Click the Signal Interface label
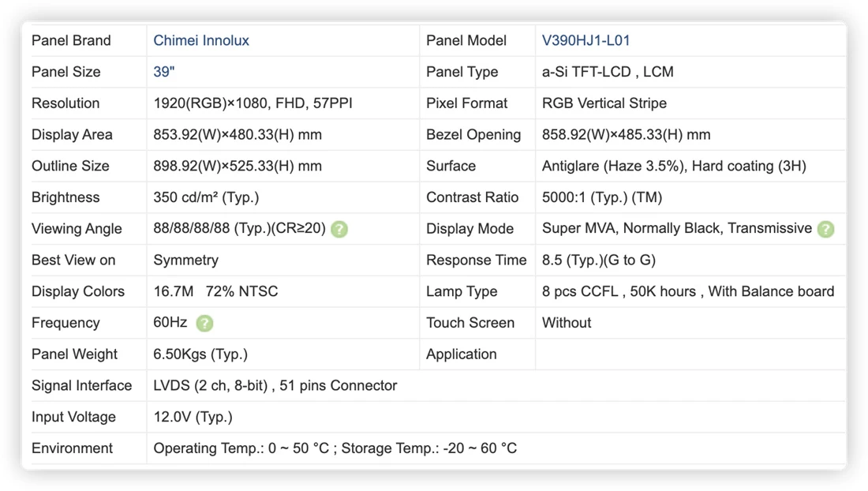The width and height of the screenshot is (868, 491). pyautogui.click(x=82, y=386)
